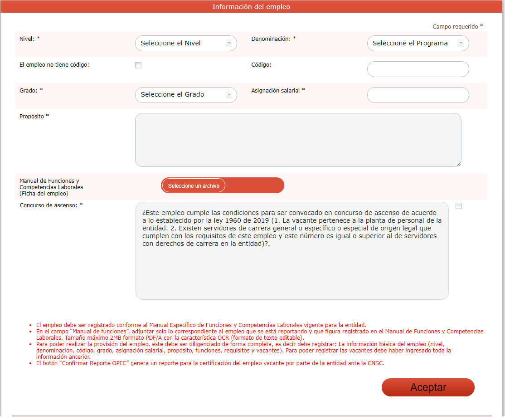Click the 'Grado:' field label
The height and width of the screenshot is (420, 505).
pos(31,90)
